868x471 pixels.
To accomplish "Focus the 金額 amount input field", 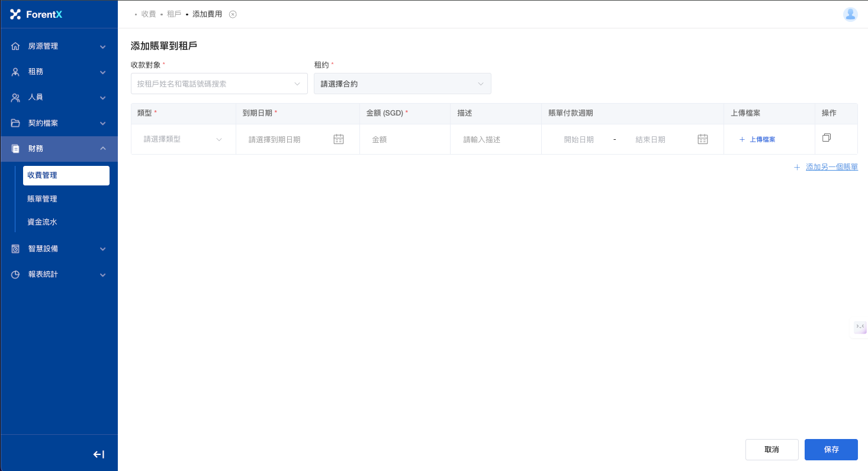I will (x=404, y=139).
